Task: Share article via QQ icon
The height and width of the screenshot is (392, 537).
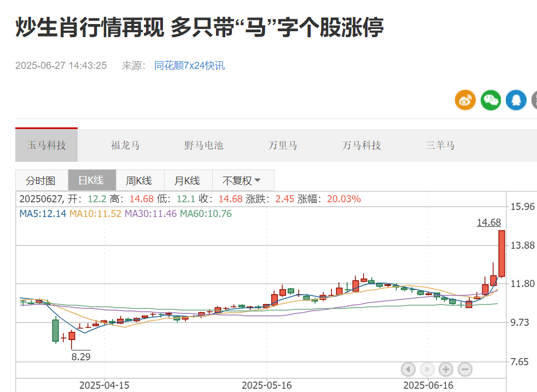Action: coord(516,100)
